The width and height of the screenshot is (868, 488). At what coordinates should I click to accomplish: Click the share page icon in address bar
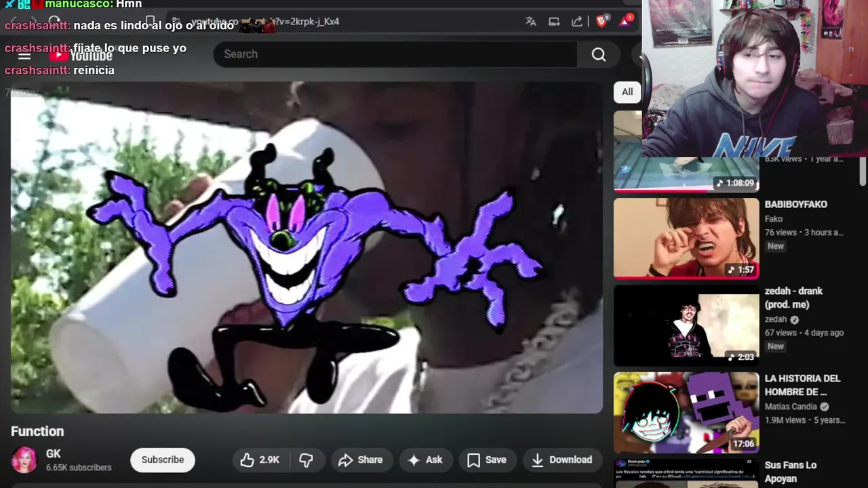(x=577, y=22)
